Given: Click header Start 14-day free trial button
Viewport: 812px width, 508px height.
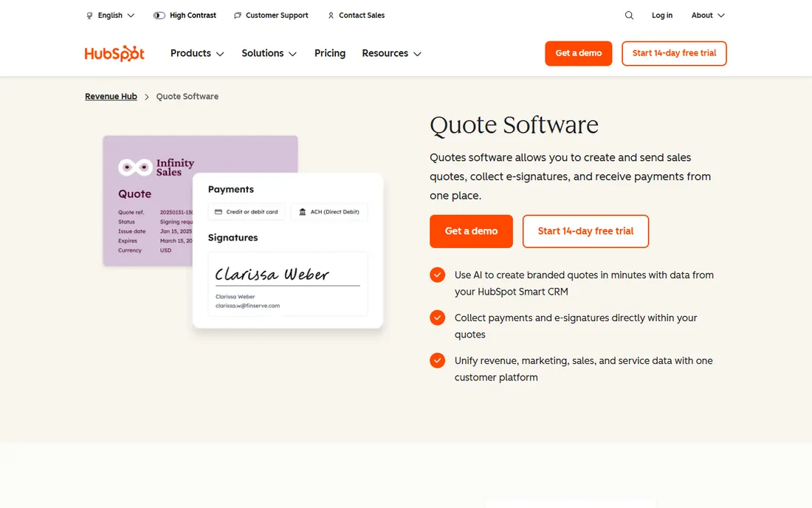Looking at the screenshot, I should pyautogui.click(x=674, y=53).
